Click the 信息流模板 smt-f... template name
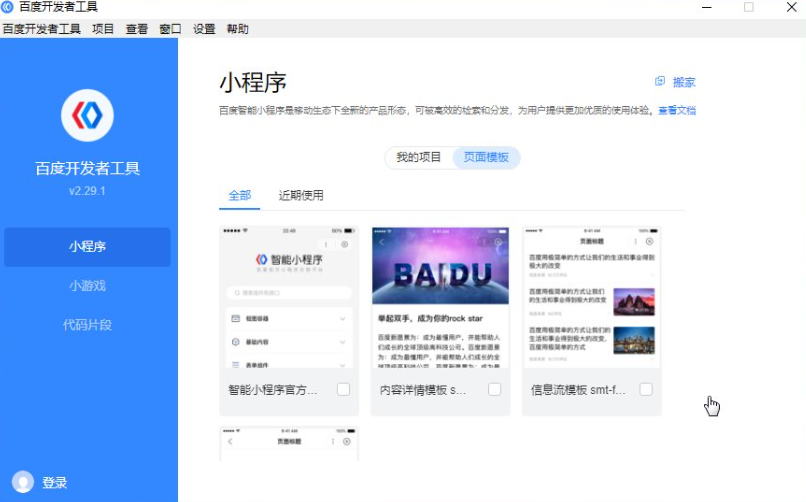 578,390
